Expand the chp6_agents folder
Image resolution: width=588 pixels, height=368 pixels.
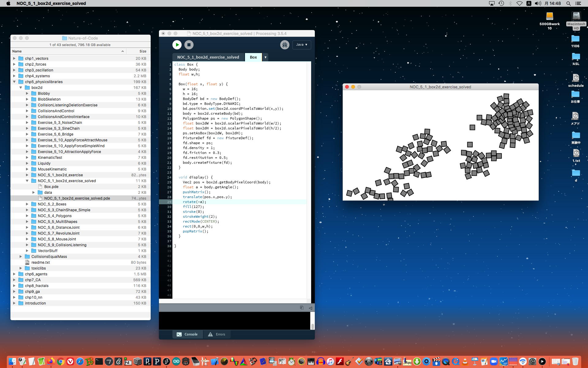point(14,274)
